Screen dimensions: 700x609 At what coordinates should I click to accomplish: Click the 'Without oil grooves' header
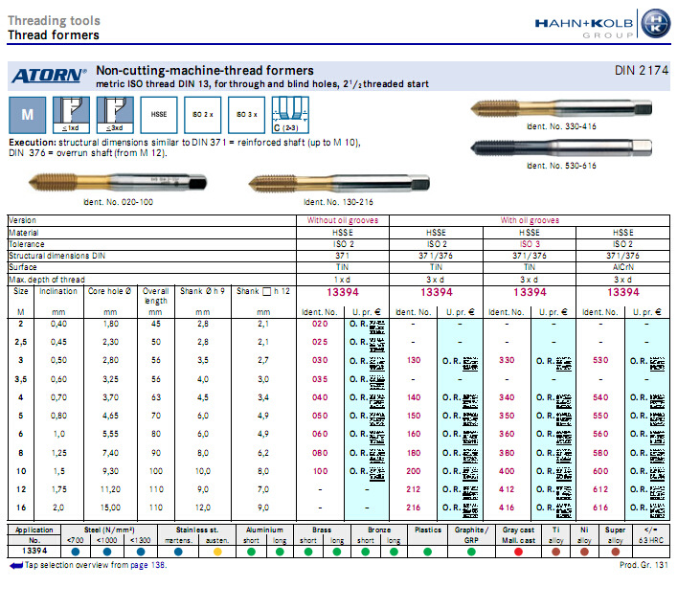pos(343,220)
